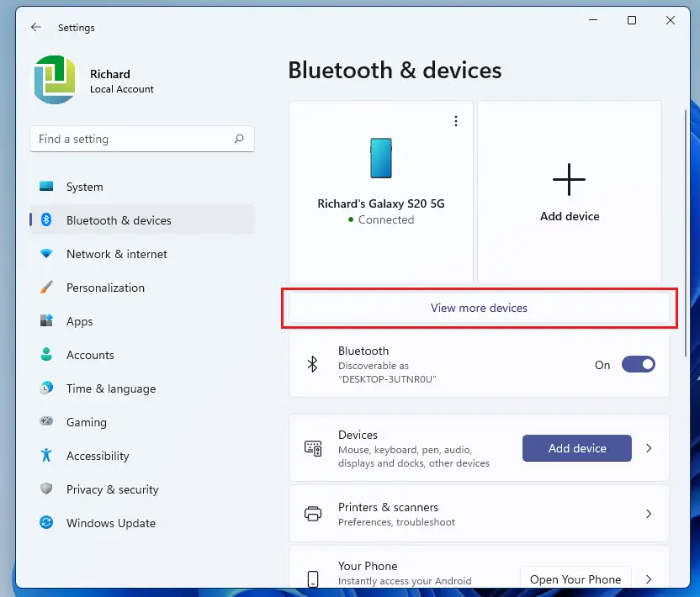700x597 pixels.
Task: Click the Gaming controller icon
Action: coord(46,420)
